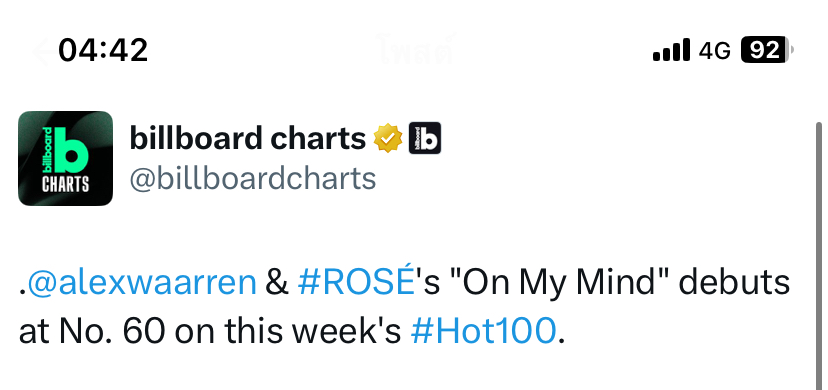
Task: Tap the "On My Mind" song title text
Action: coord(558,284)
